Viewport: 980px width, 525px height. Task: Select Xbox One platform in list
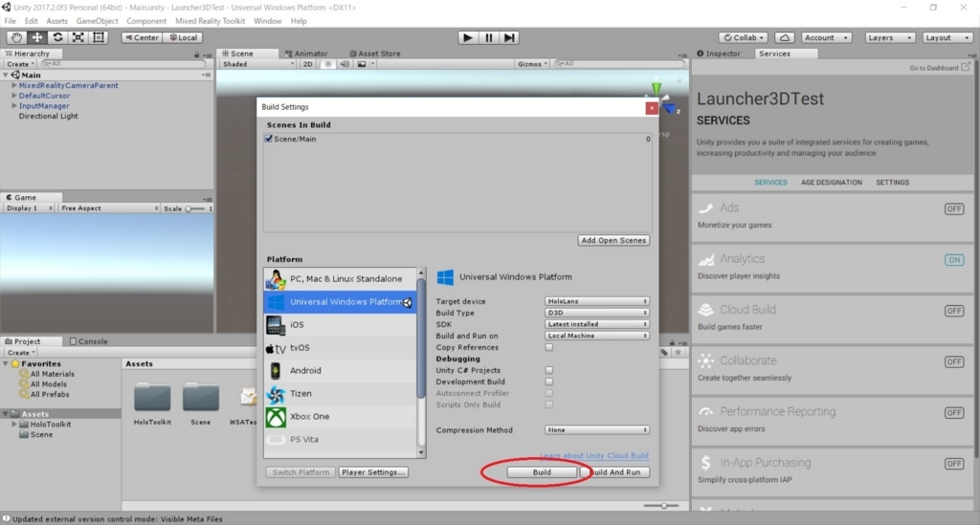(340, 416)
